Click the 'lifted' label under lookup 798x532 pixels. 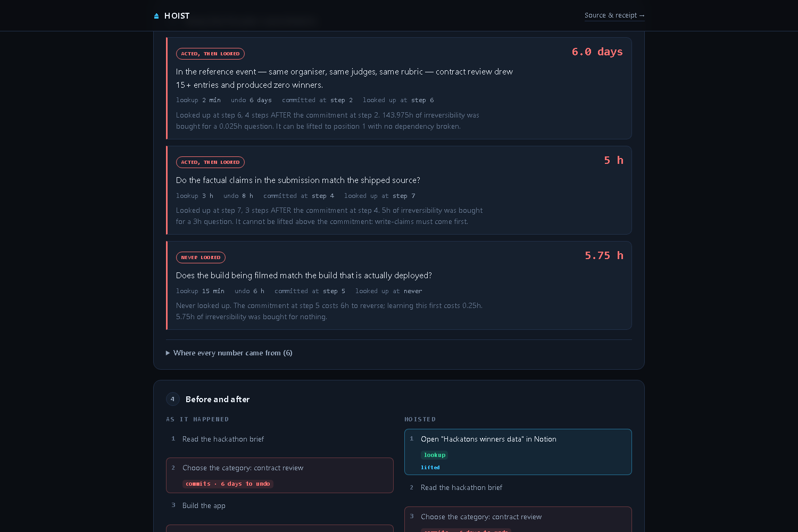click(430, 468)
